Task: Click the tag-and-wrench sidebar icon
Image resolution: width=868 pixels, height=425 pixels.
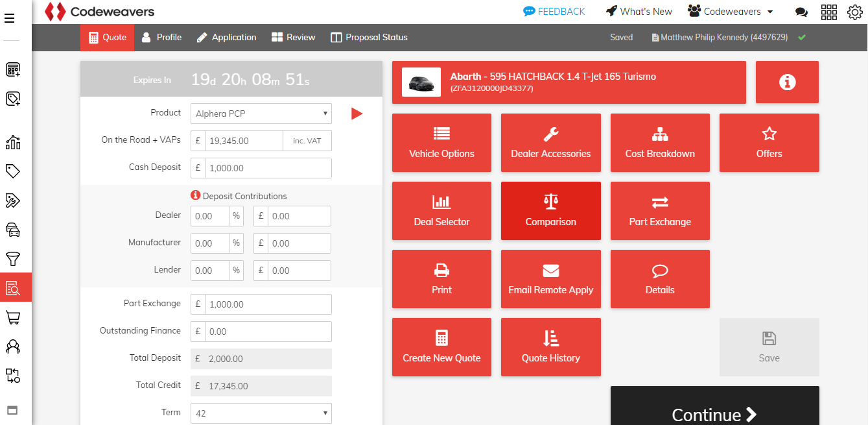Action: click(13, 200)
